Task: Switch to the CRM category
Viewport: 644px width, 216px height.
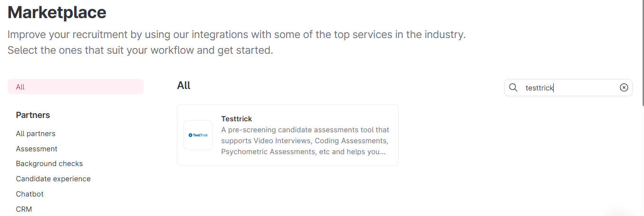Action: (x=24, y=209)
